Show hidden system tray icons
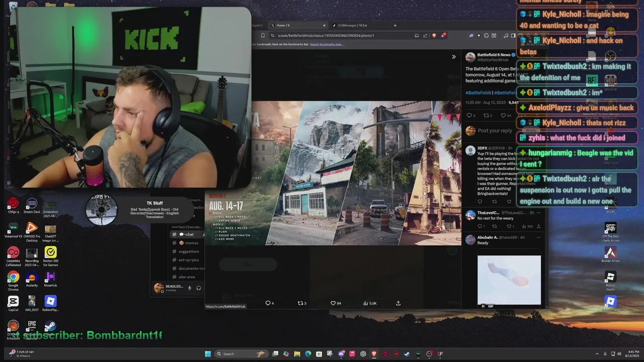The image size is (644, 362). [597, 354]
